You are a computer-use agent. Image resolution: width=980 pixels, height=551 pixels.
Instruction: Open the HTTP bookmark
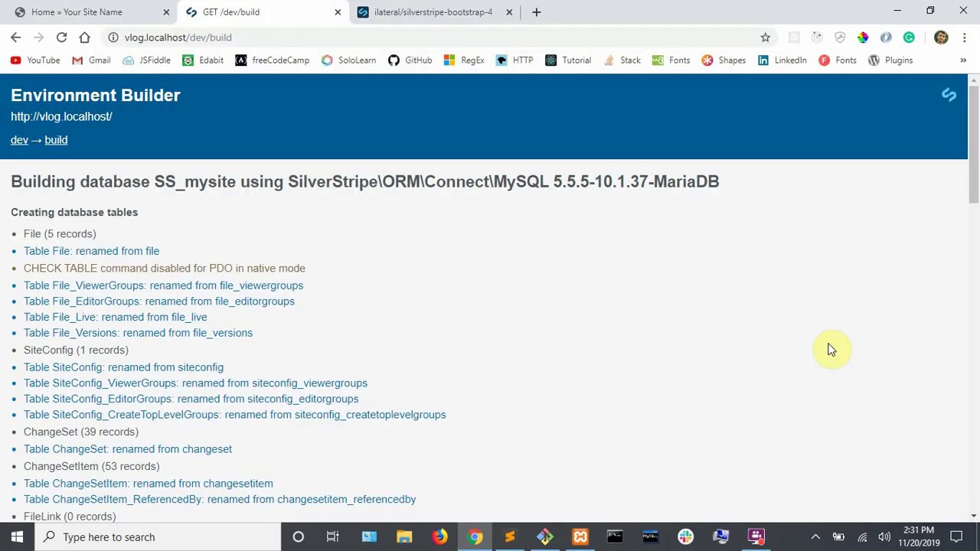coord(514,60)
